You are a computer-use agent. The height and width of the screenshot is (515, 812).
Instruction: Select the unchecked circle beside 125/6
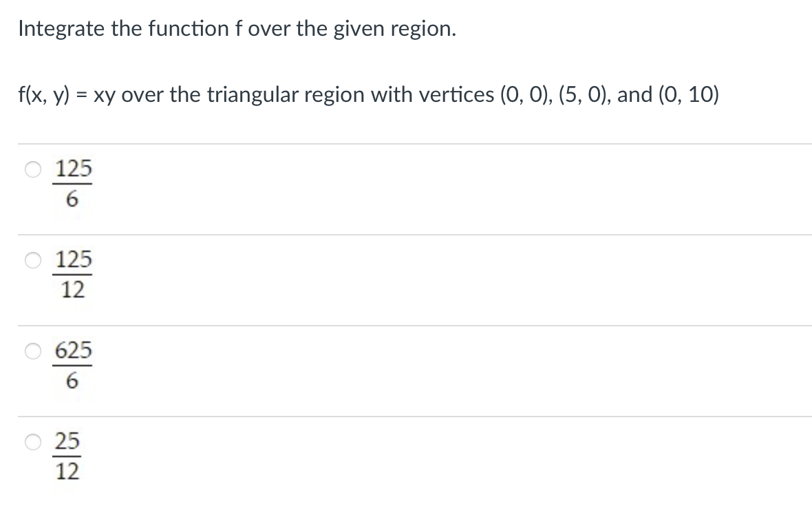point(32,169)
